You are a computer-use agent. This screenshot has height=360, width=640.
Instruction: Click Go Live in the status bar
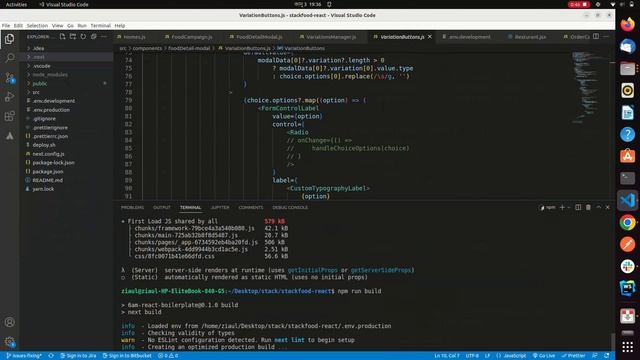pos(544,356)
